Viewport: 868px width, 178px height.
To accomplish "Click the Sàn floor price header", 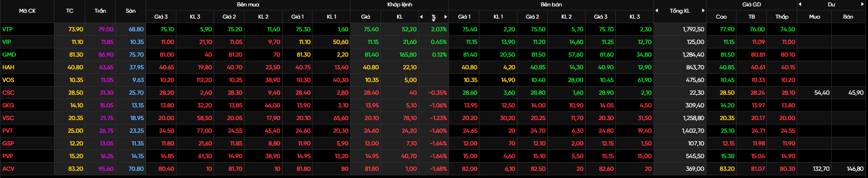I will [x=131, y=11].
